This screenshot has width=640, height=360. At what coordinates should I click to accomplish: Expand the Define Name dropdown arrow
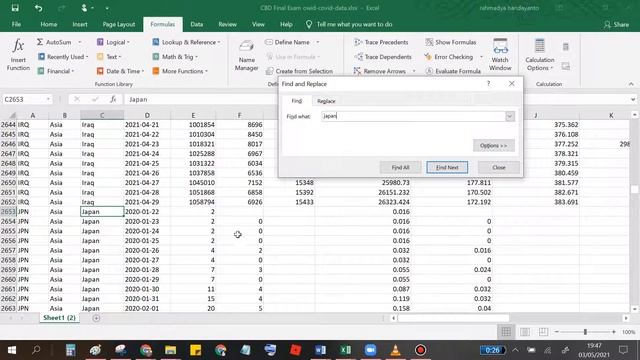click(x=318, y=42)
